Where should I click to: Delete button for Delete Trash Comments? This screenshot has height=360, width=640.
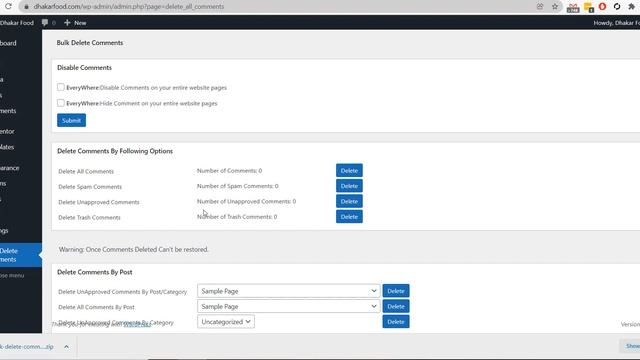[x=349, y=217]
